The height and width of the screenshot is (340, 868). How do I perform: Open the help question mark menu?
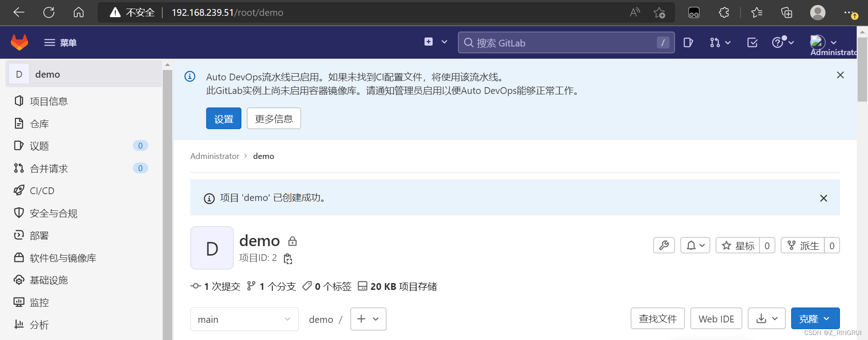783,42
